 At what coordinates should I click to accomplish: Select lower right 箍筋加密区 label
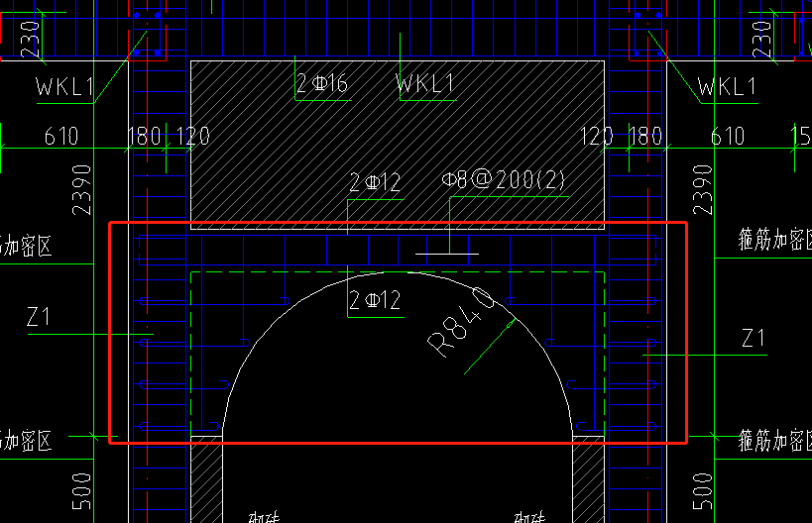(x=775, y=441)
